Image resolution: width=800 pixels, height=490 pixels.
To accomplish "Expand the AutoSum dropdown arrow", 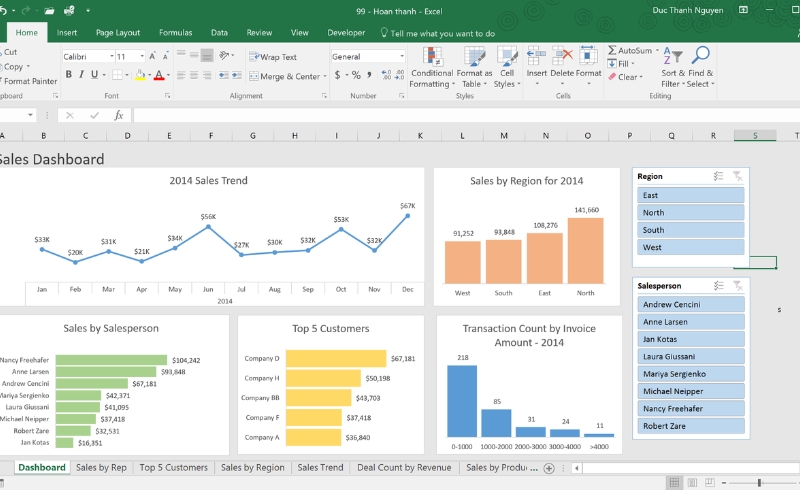I will (x=657, y=51).
